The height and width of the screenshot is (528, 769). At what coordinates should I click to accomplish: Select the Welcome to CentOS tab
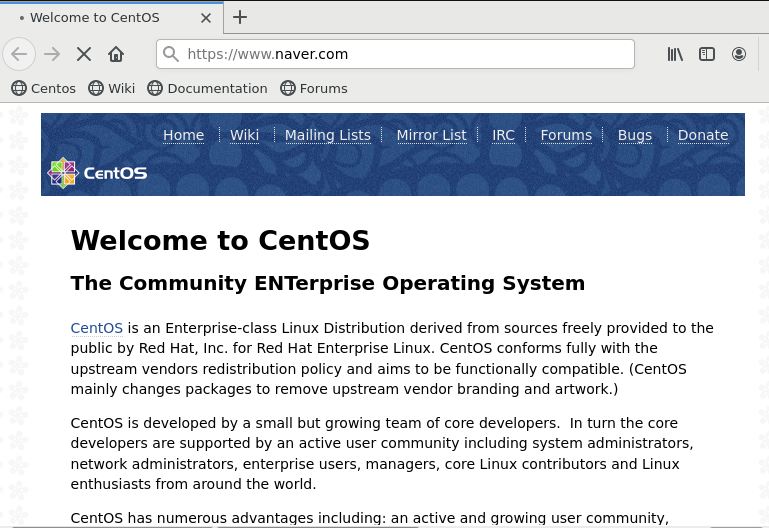click(112, 18)
